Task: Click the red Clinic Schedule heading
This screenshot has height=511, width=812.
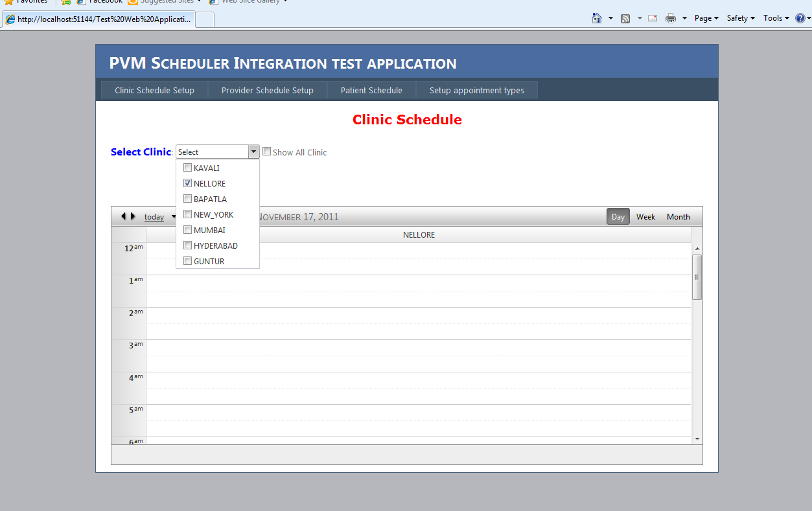Action: (407, 119)
